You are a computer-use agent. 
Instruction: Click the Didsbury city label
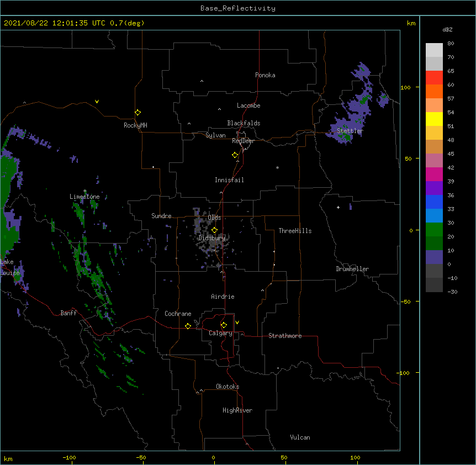(212, 238)
